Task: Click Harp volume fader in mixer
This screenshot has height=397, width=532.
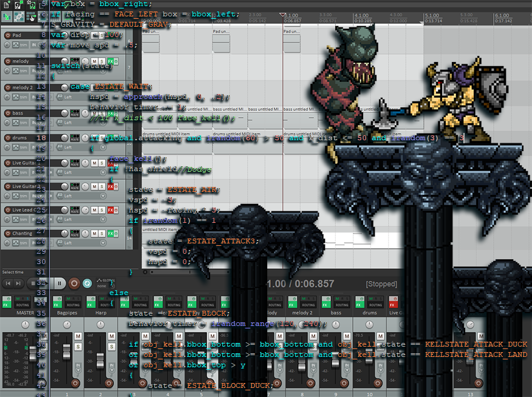Action: point(100,360)
